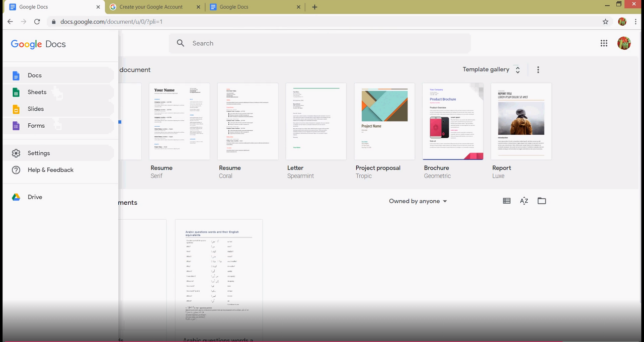Open the Google account avatar in Docs
The height and width of the screenshot is (342, 644).
pyautogui.click(x=624, y=43)
